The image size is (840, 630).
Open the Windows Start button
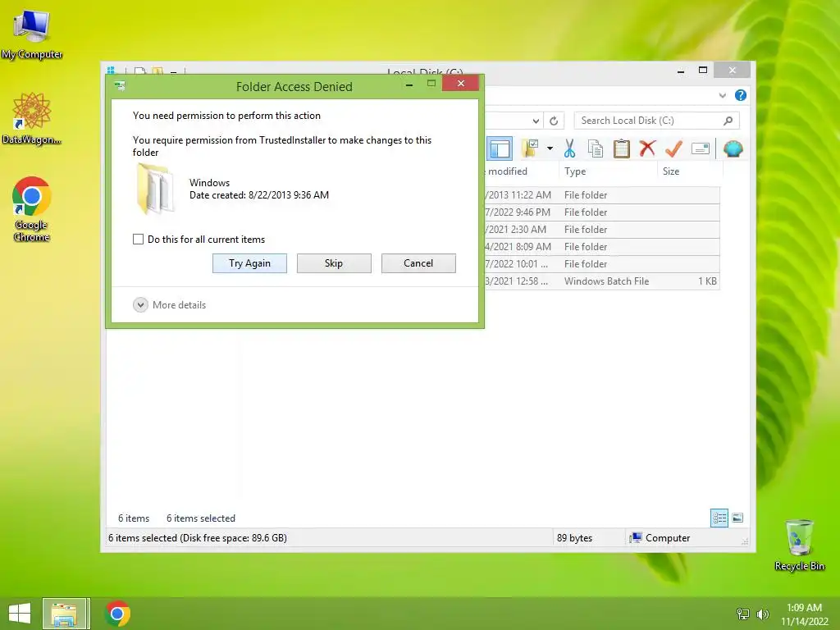coord(20,614)
